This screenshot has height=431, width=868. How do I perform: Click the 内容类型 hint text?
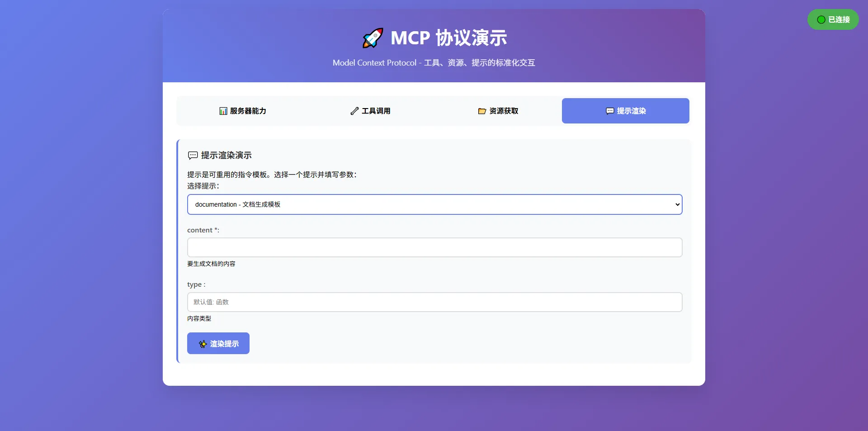(x=199, y=318)
